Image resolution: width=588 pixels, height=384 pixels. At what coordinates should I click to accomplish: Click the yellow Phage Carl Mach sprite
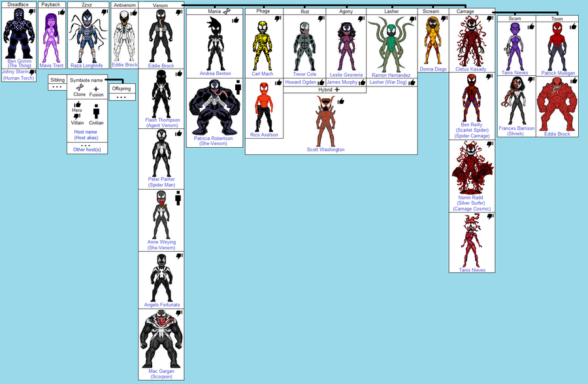pos(263,45)
